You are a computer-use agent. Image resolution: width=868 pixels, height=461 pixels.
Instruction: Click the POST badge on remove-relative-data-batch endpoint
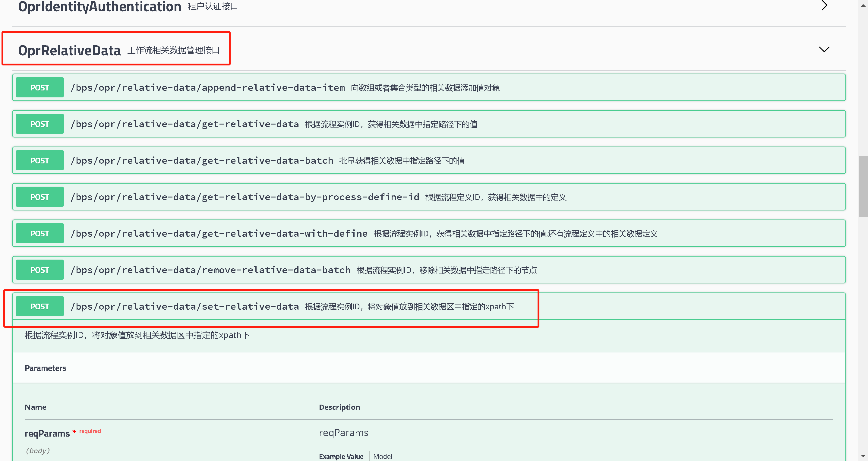(x=39, y=270)
